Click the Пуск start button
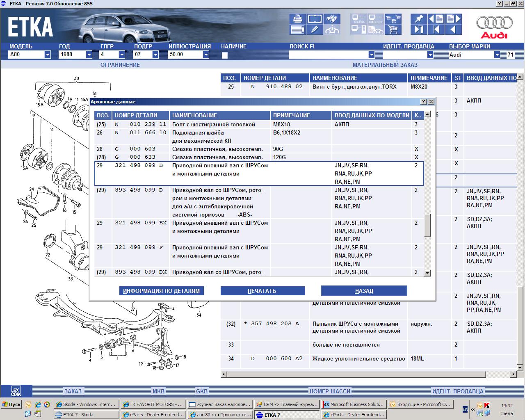The width and height of the screenshot is (525, 420). pos(11,404)
